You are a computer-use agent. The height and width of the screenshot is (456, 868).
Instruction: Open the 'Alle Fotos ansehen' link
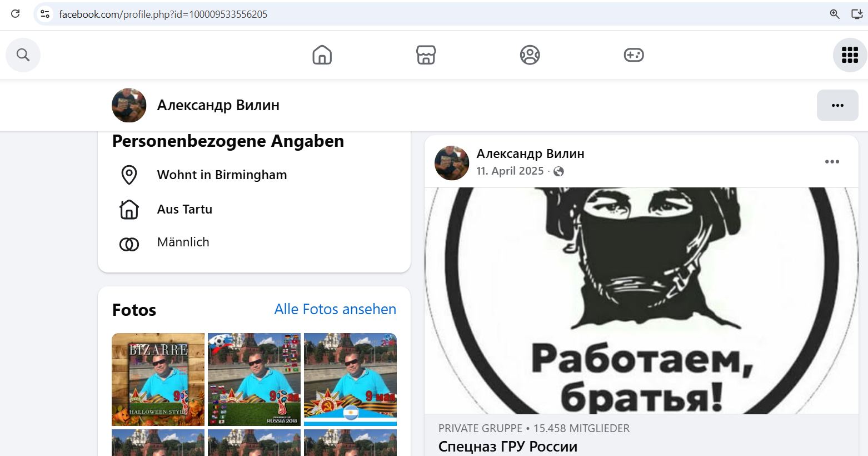[x=335, y=309]
